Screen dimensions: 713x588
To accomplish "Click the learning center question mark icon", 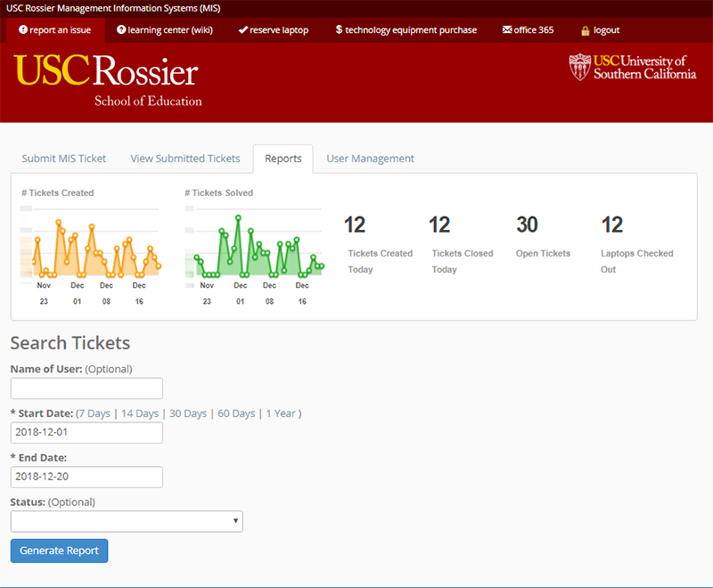I will point(121,30).
